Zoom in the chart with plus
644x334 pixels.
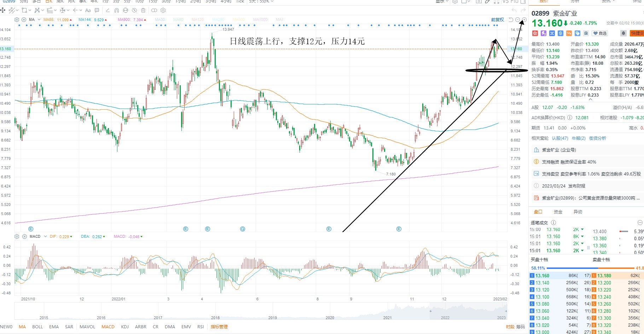524,20
